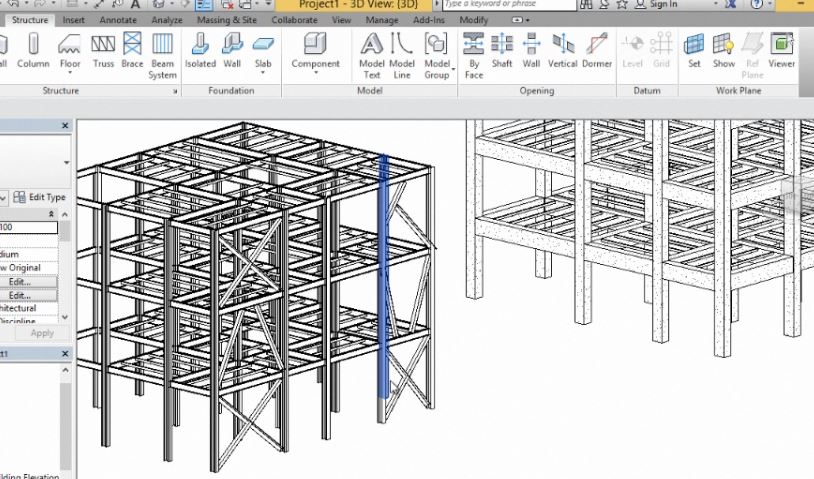Viewport: 814px width, 479px height.
Task: Open the Insert ribbon tab
Action: click(x=73, y=20)
